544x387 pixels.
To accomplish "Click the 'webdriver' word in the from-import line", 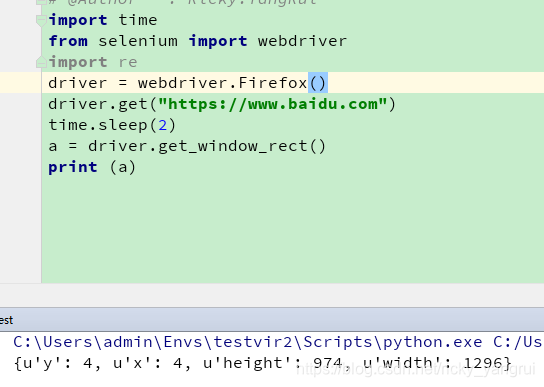I will click(302, 41).
